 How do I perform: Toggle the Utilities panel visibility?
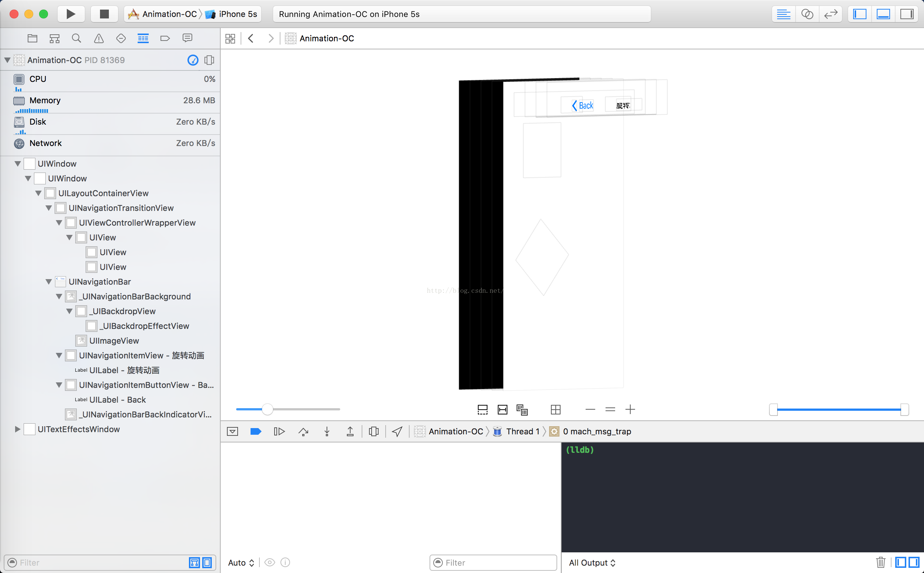[x=907, y=14]
